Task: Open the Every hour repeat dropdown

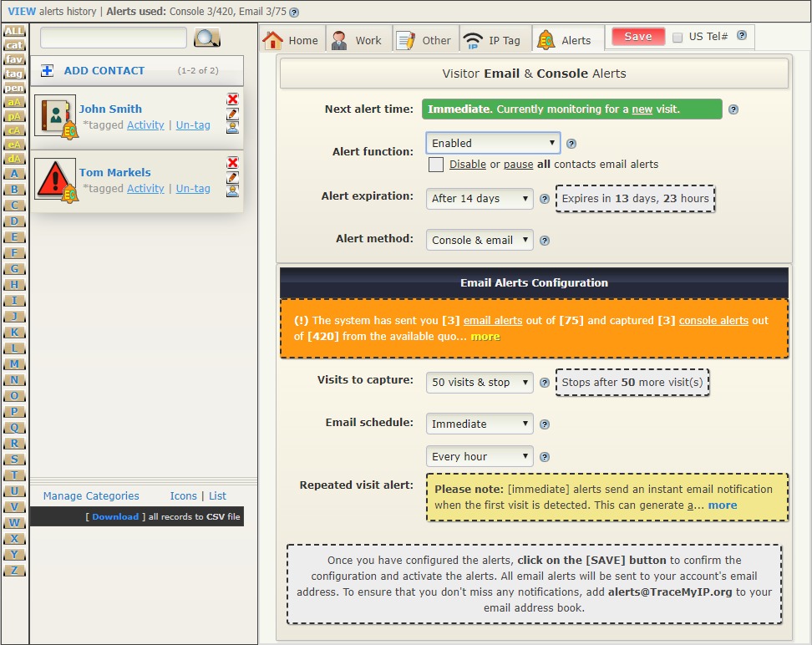Action: point(480,457)
